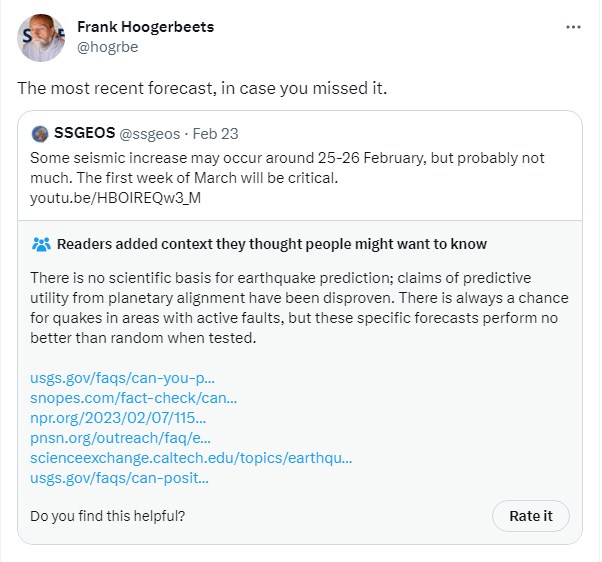Open the three-dot more options menu
The width and height of the screenshot is (602, 562).
coord(573,27)
